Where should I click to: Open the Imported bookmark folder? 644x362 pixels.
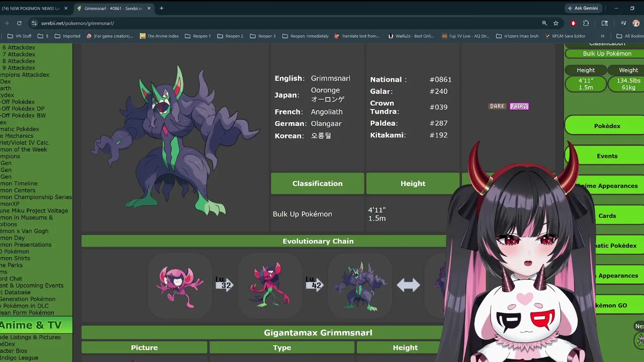coord(67,36)
